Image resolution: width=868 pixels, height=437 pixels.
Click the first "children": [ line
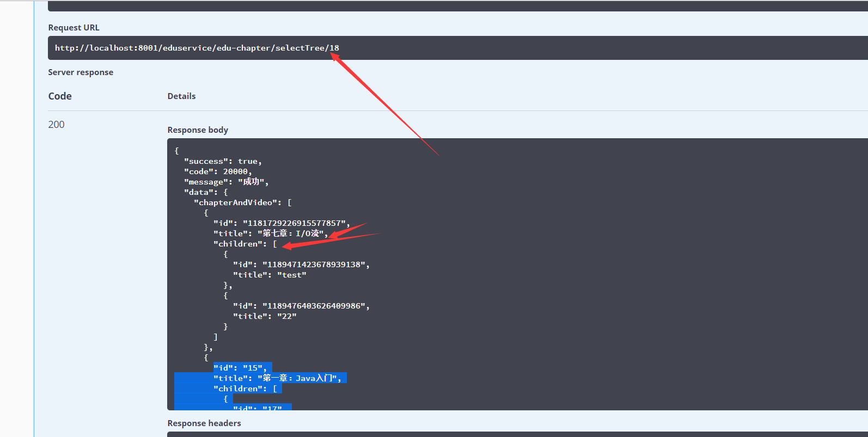click(245, 244)
